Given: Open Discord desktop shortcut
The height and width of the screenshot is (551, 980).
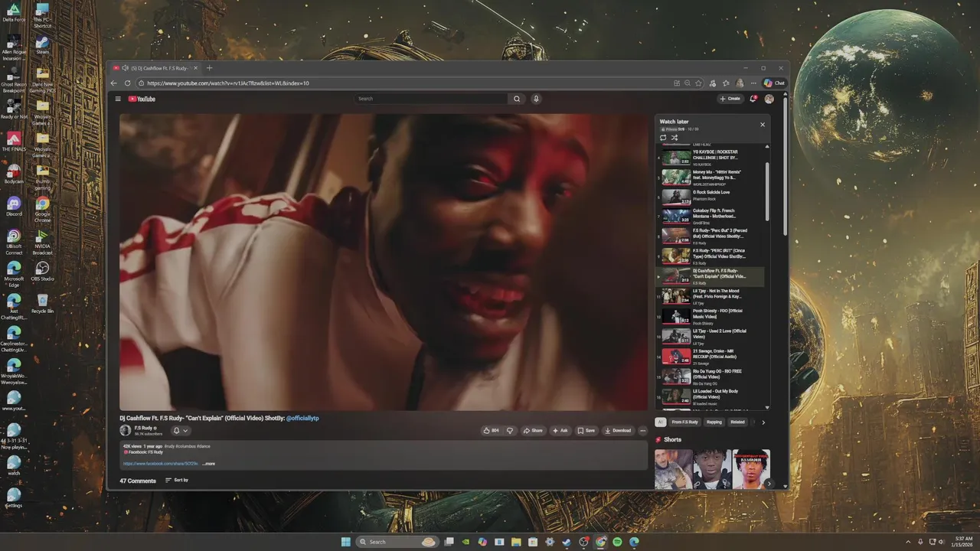Looking at the screenshot, I should point(14,207).
